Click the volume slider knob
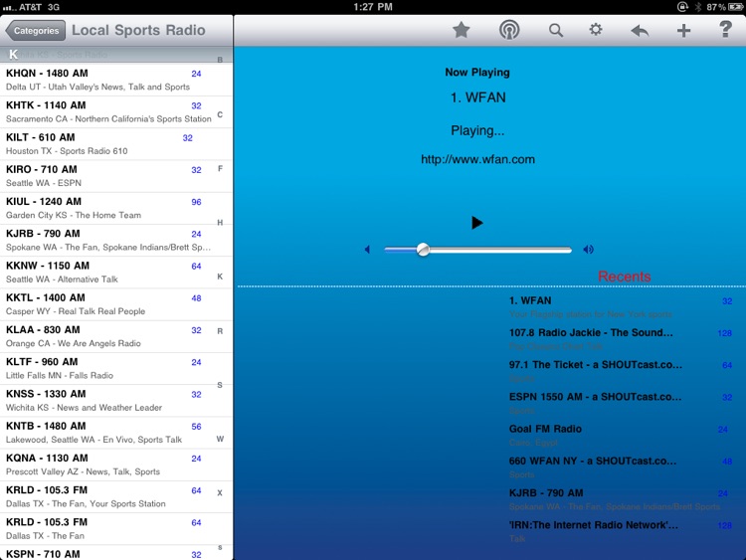Viewport: 746px width, 560px height. 423,250
